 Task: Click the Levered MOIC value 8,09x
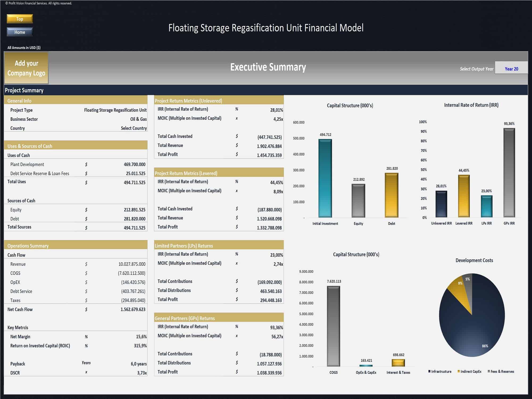[278, 192]
